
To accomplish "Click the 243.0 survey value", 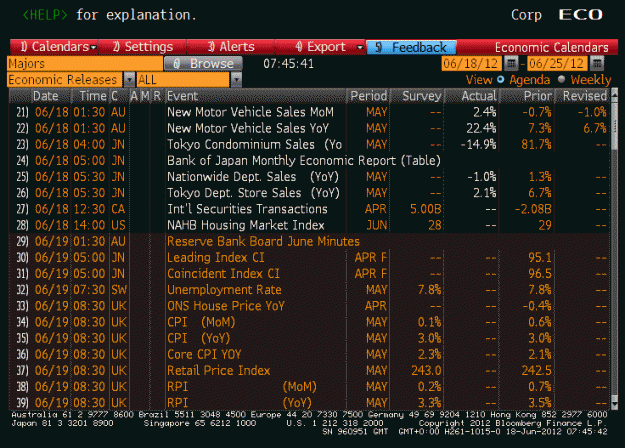I will (426, 371).
